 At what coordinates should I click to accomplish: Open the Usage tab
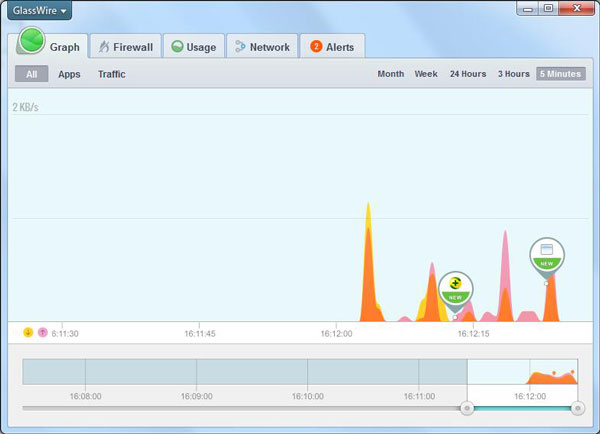tap(194, 46)
